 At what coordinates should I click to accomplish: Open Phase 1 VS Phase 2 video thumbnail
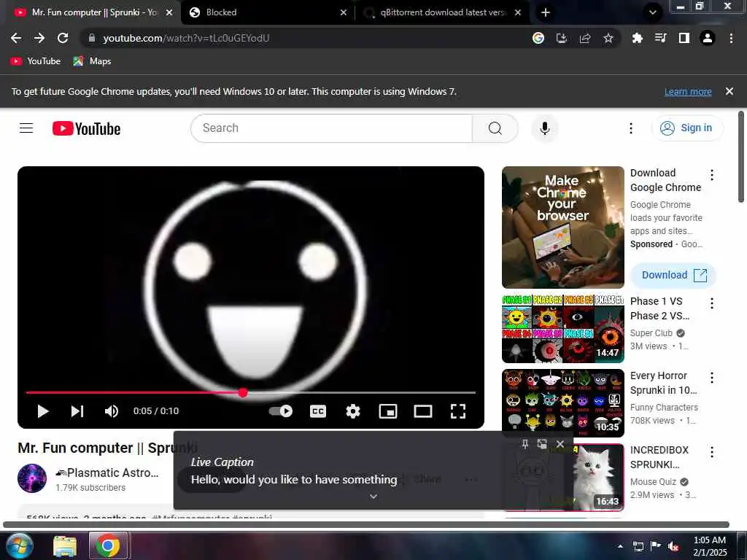562,329
